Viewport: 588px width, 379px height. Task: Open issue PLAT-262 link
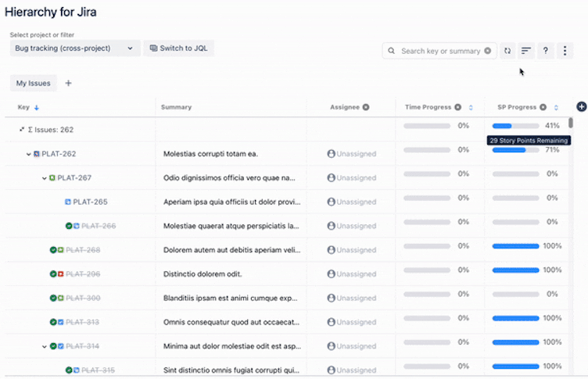tap(59, 154)
